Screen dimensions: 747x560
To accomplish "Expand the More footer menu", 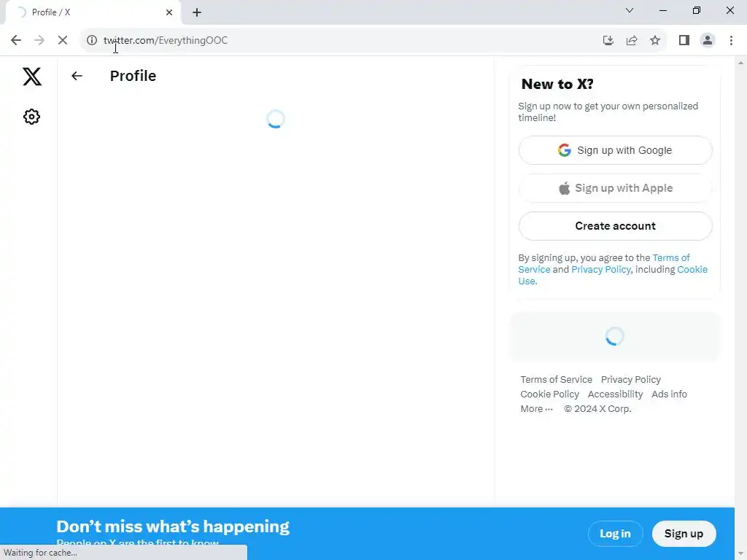I will [x=536, y=408].
